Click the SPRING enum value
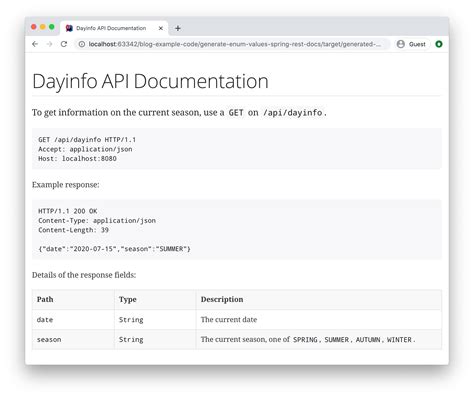The image size is (474, 398). point(305,340)
